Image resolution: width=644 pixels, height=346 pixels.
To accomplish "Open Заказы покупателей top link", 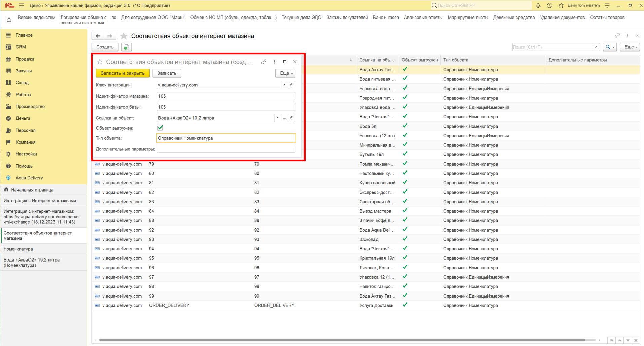I will click(x=347, y=18).
